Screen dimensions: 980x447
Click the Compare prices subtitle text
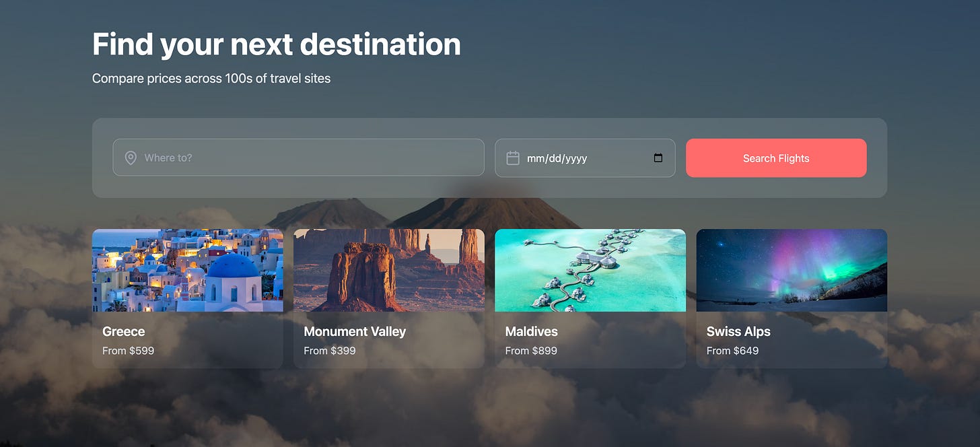(211, 78)
